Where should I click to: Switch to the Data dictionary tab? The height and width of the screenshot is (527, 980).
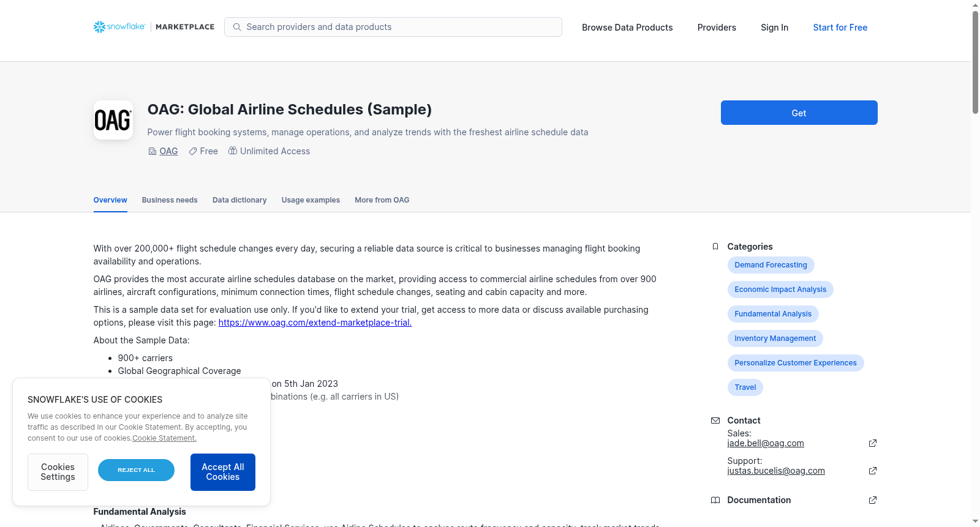click(239, 200)
